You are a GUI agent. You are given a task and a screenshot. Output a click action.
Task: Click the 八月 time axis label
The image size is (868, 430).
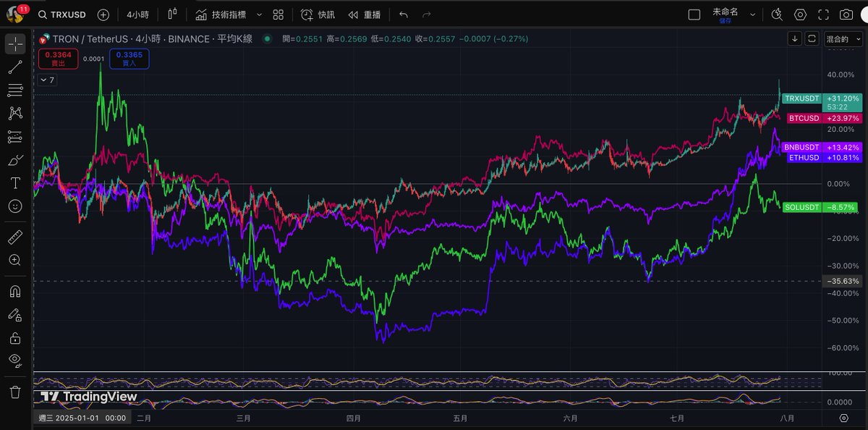787,418
